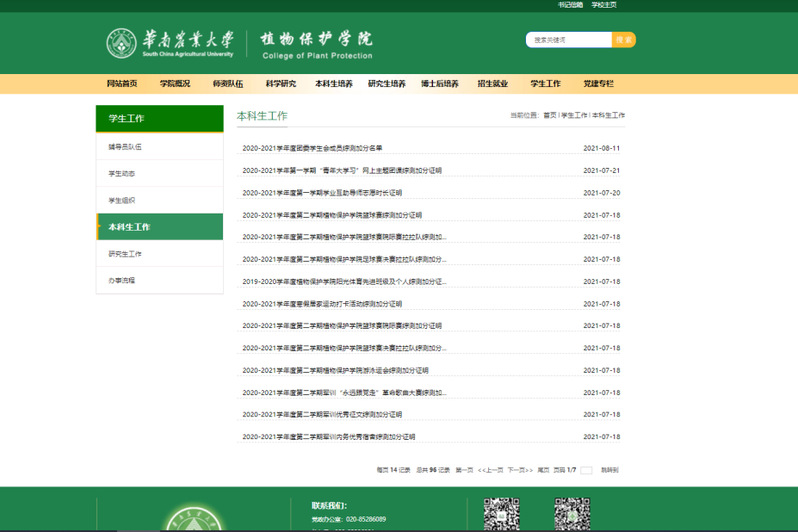
Task: Click the right QR code image in footer
Action: tap(572, 514)
